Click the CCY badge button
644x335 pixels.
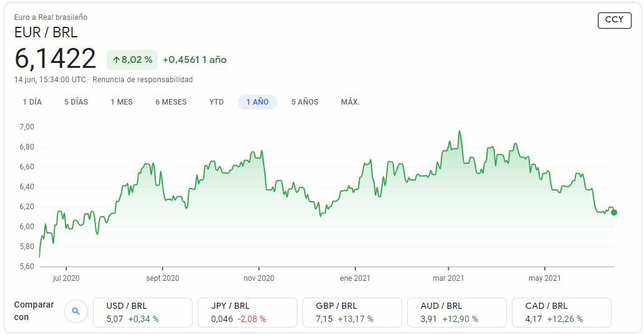coord(614,20)
